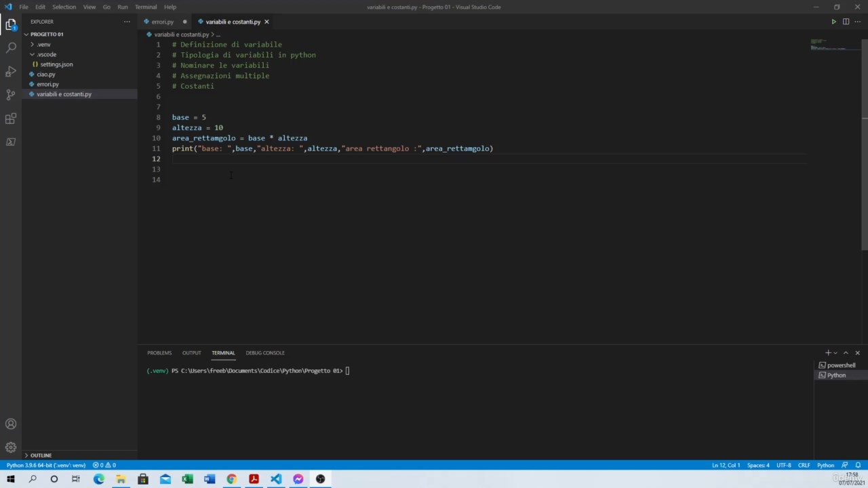The height and width of the screenshot is (488, 868).
Task: Click the Windows Start button
Action: pyautogui.click(x=11, y=479)
